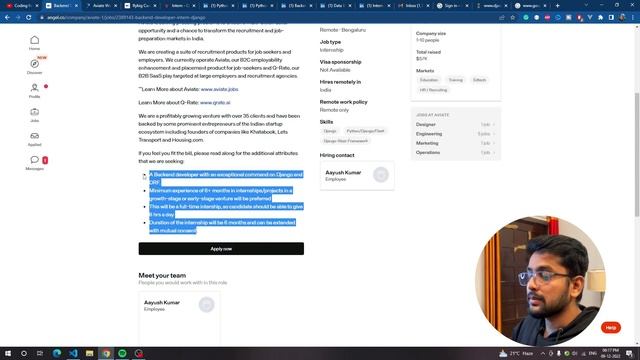The image size is (640, 360).
Task: Click the Windows Start button
Action: (8, 353)
